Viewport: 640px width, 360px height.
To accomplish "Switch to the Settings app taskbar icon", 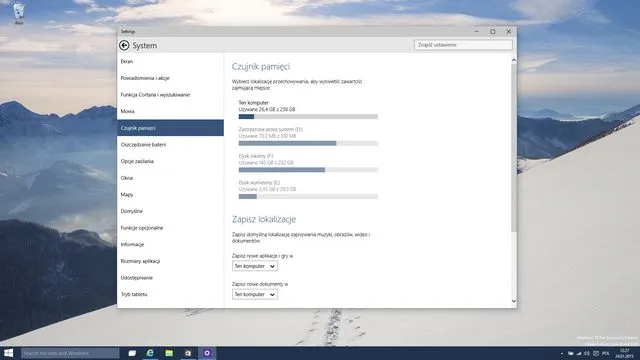I will click(207, 353).
